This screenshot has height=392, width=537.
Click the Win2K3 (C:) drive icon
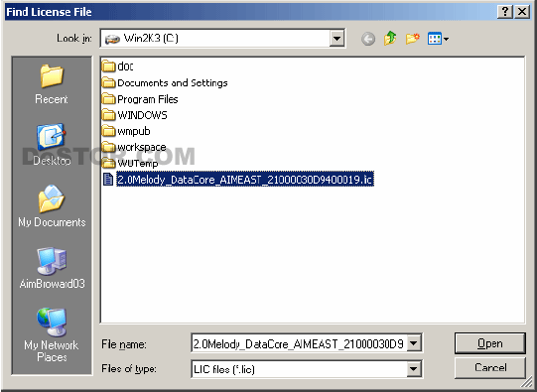pos(112,39)
